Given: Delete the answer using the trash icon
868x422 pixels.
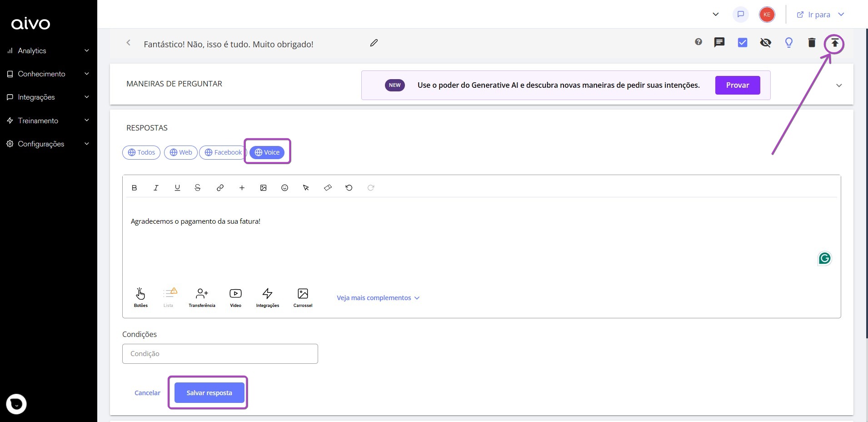Looking at the screenshot, I should pyautogui.click(x=812, y=43).
